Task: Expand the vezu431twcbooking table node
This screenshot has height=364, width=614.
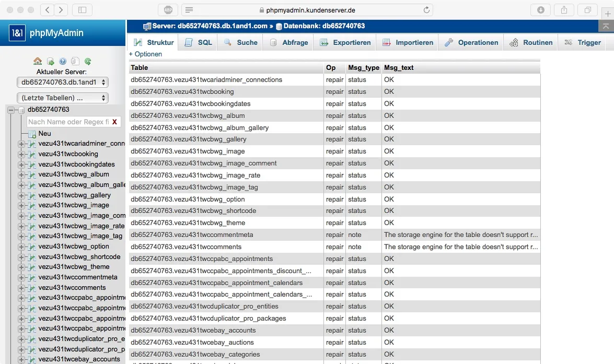Action: (21, 154)
